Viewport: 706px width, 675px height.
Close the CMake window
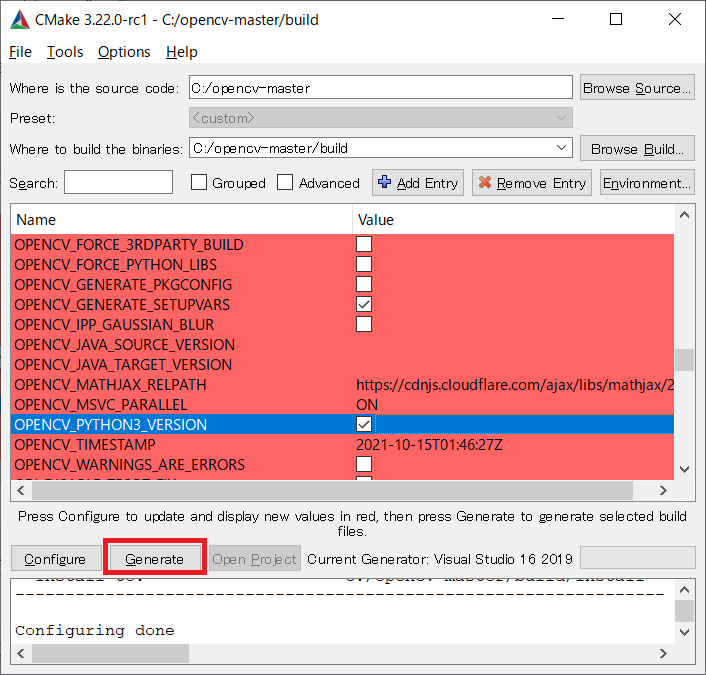point(674,19)
